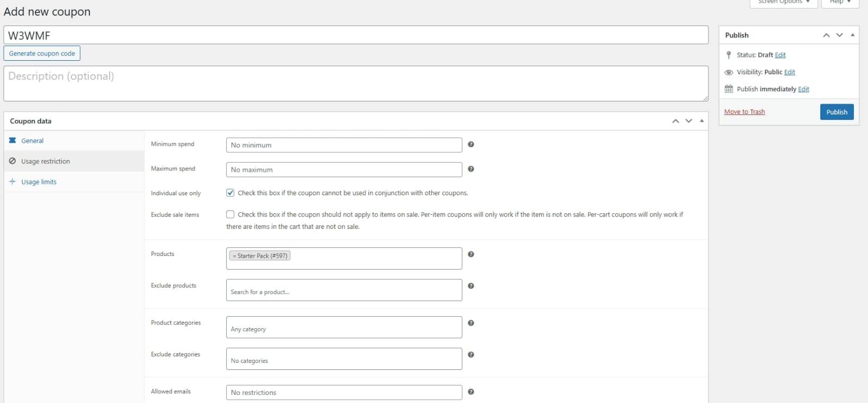868x403 pixels.
Task: Click the help icon beside Allowed emails
Action: point(471,392)
